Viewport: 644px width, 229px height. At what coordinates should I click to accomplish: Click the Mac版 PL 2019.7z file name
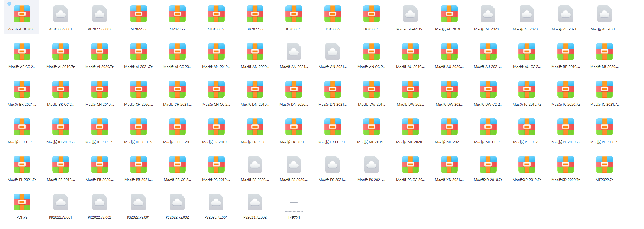566,142
